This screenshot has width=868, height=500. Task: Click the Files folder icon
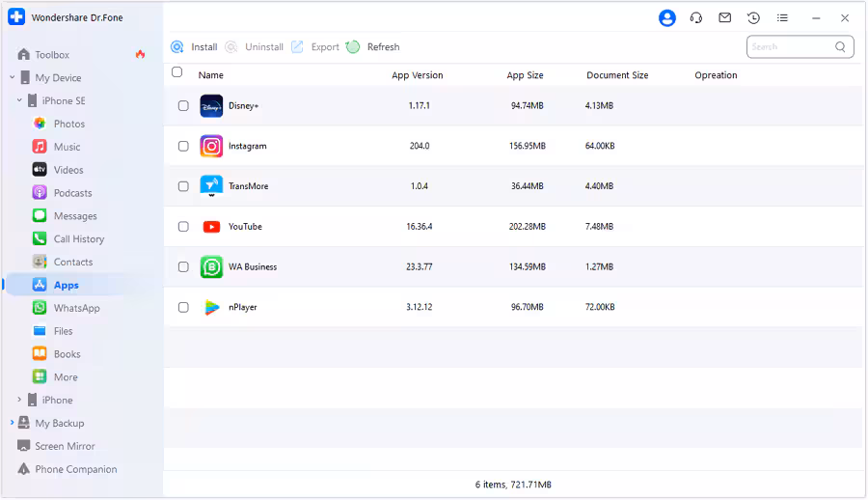40,331
